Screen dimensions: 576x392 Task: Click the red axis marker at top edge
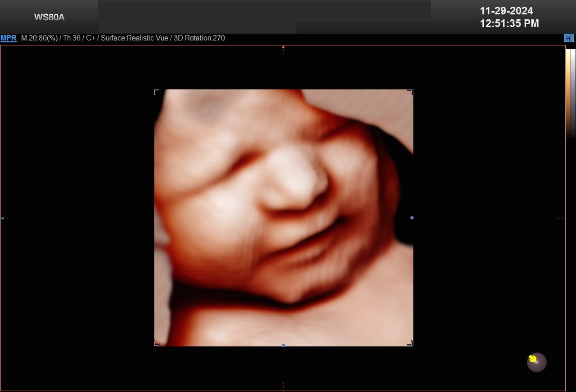283,47
